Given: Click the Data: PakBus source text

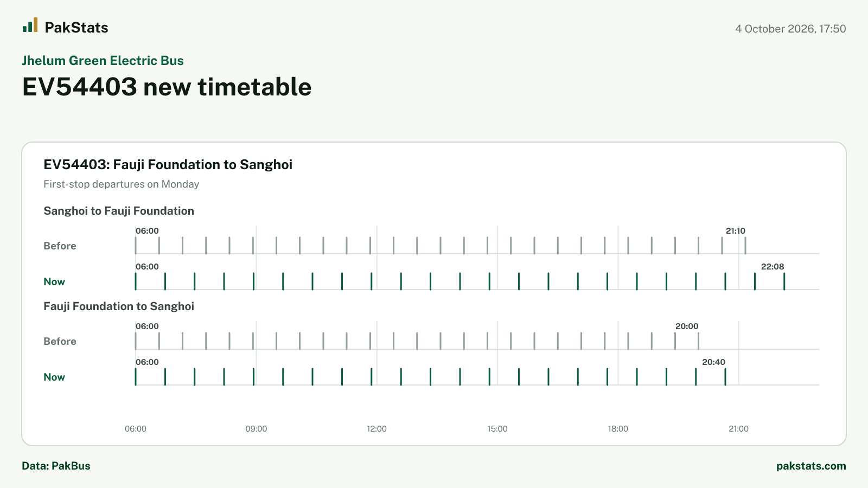Looking at the screenshot, I should (x=56, y=466).
